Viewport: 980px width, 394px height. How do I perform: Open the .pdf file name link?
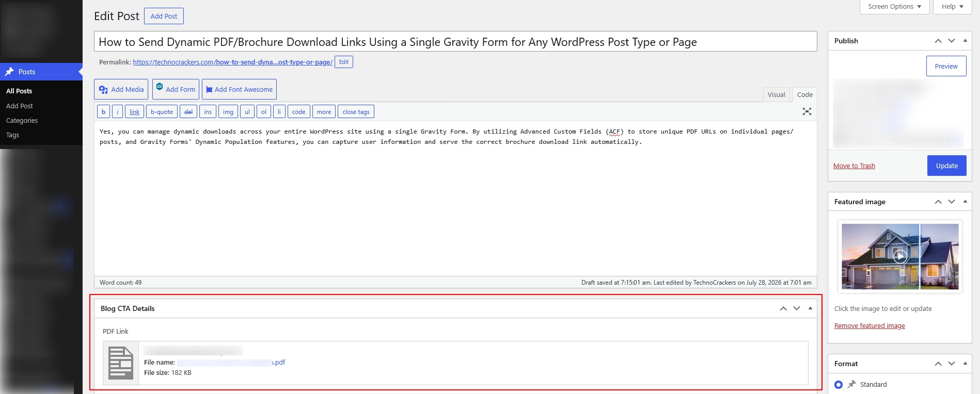(231, 363)
